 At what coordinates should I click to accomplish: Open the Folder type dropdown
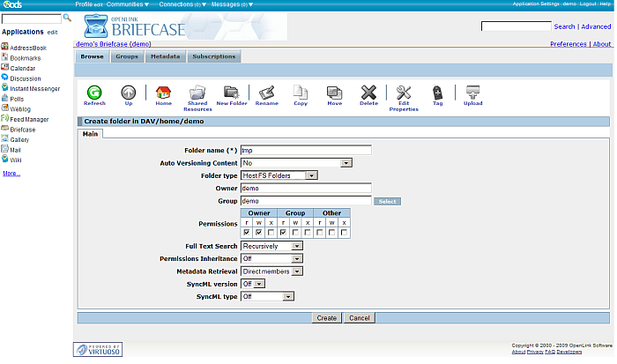pos(279,175)
